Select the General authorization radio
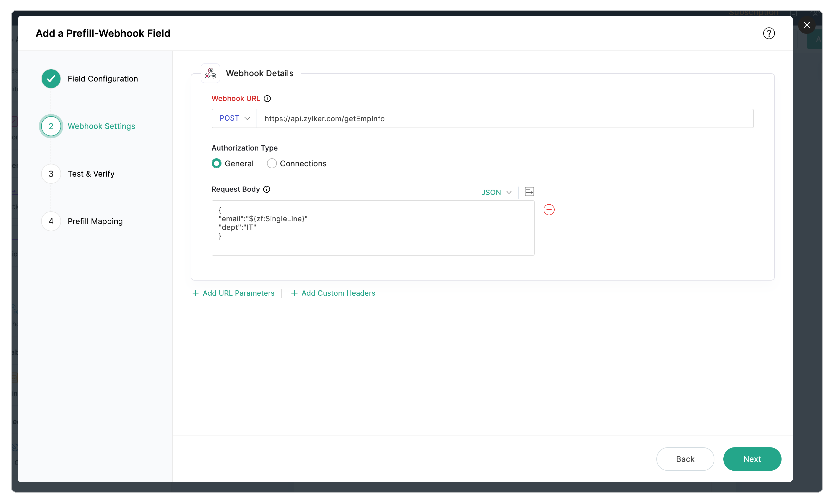Image resolution: width=834 pixels, height=504 pixels. [x=217, y=163]
